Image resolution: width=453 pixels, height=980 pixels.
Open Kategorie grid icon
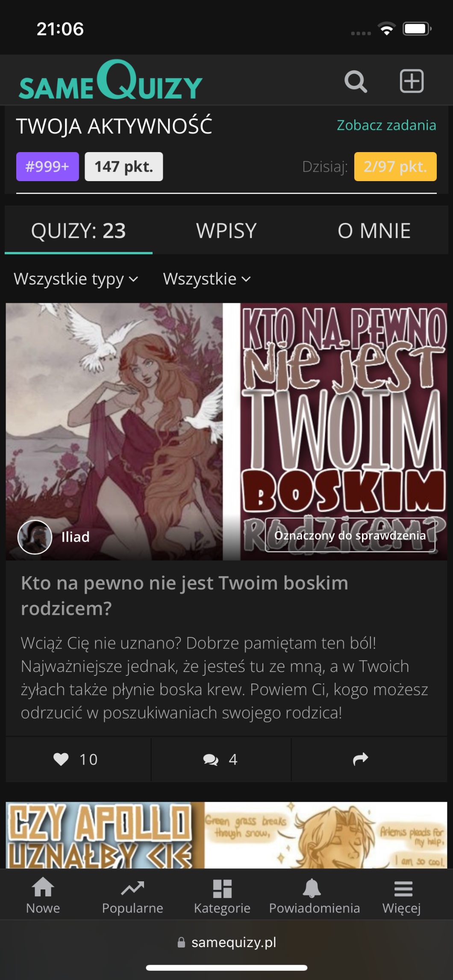(x=222, y=888)
